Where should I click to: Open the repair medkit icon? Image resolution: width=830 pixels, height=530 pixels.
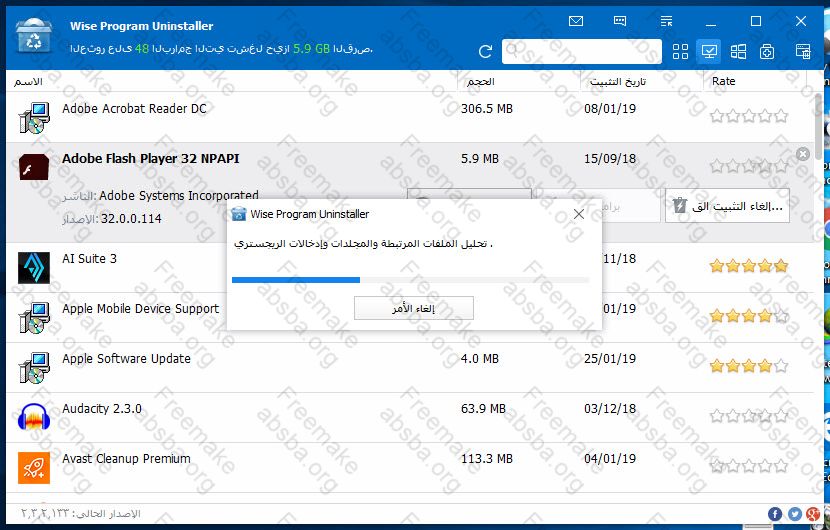tap(766, 51)
